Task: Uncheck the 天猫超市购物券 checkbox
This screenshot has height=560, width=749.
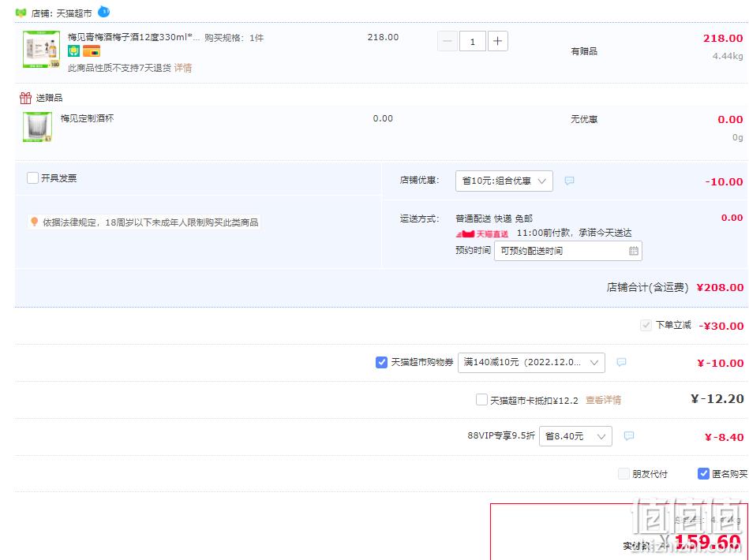Action: 381,362
